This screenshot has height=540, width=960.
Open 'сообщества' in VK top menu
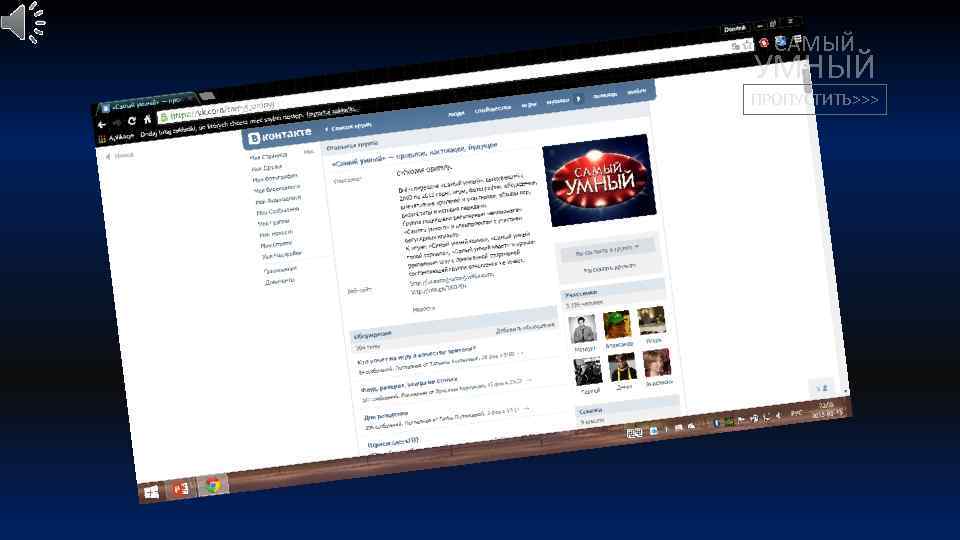click(x=492, y=109)
